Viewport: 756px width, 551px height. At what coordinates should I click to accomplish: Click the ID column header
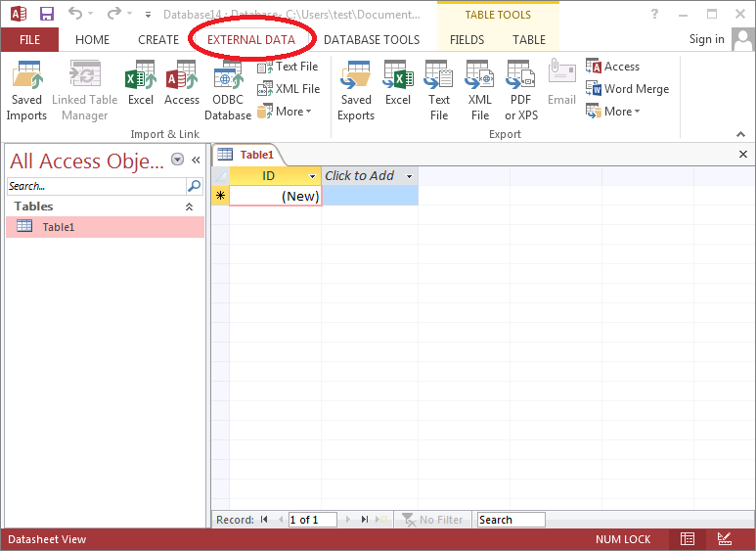275,176
